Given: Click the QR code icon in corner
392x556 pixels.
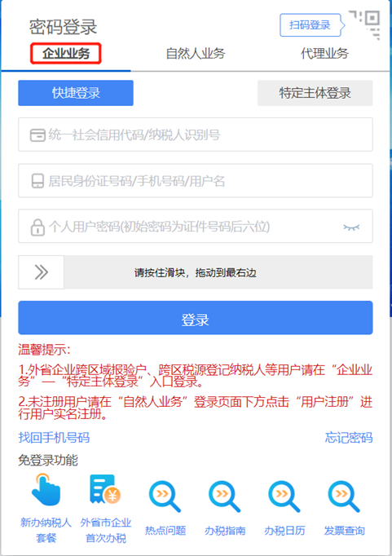Looking at the screenshot, I should [x=365, y=24].
